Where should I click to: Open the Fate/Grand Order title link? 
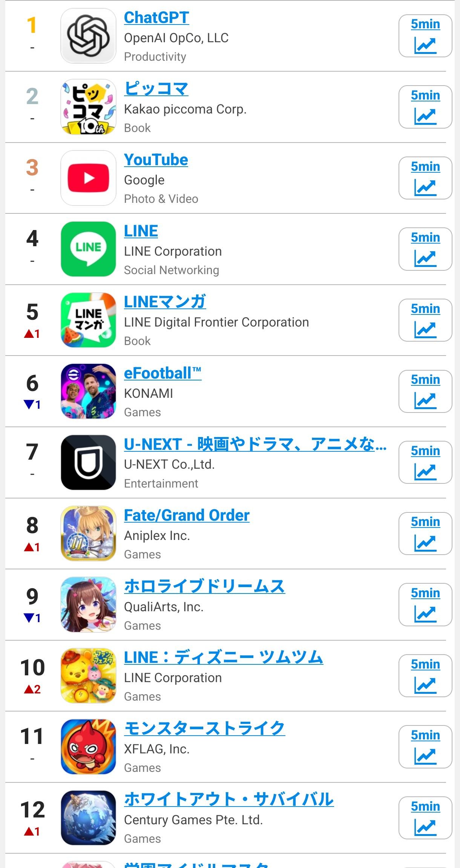187,515
